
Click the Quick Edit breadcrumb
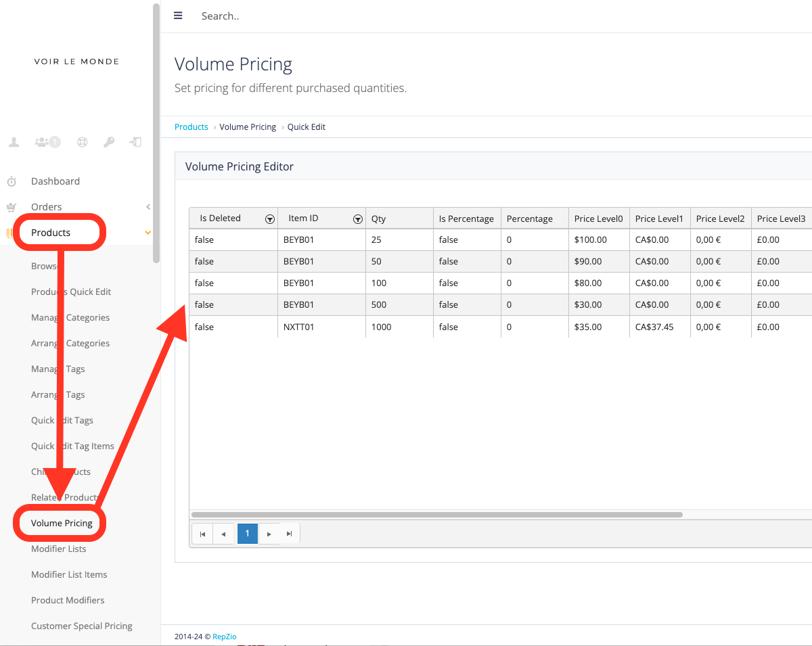307,126
